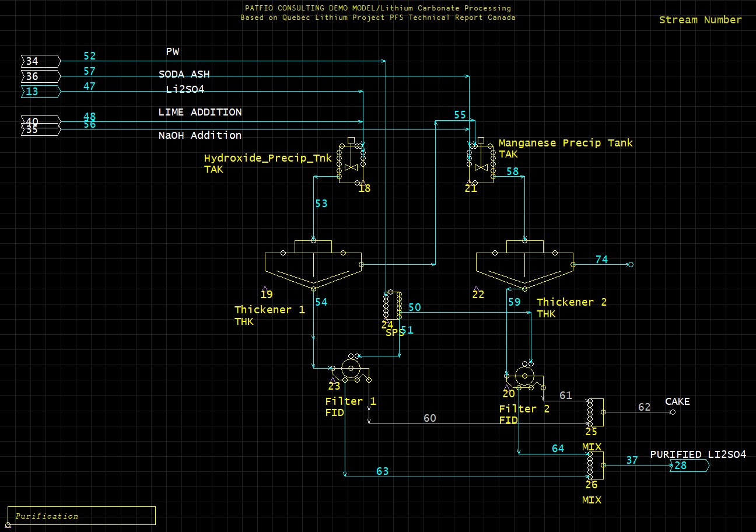Pick the Thickener 2 vessel symbol
The height and width of the screenshot is (532, 756).
point(524,265)
